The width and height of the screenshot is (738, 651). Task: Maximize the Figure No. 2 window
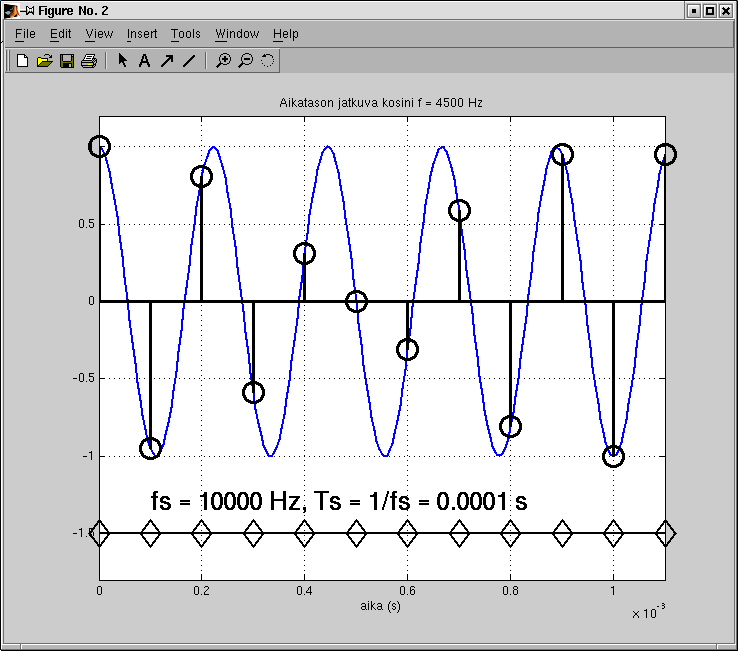(710, 10)
